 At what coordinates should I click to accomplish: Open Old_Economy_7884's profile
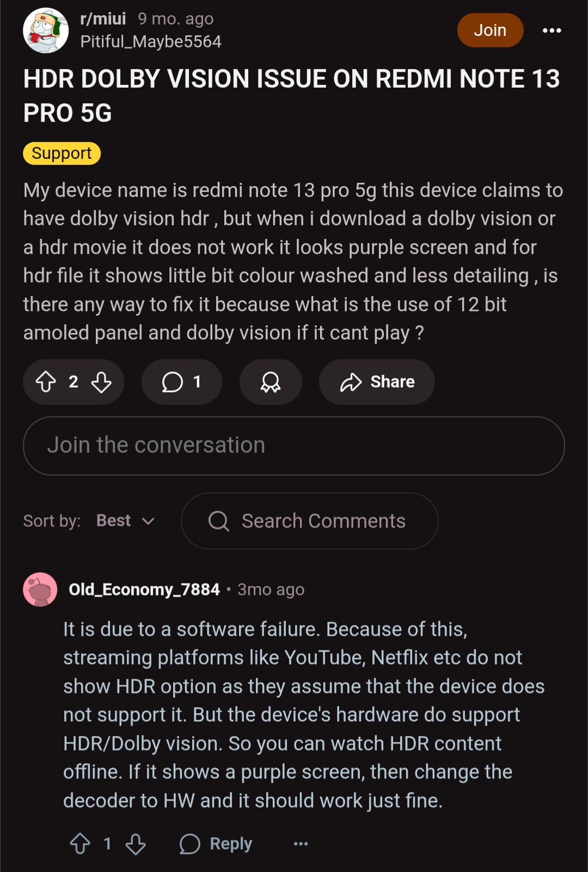point(144,589)
